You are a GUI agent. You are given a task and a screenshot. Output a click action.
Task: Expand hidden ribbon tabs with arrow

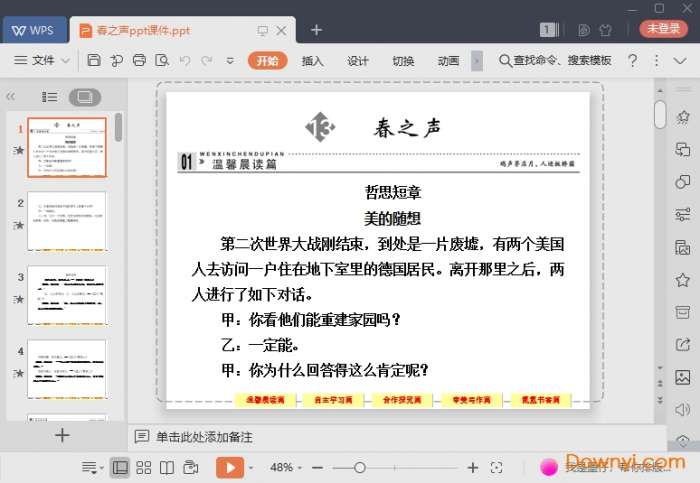477,61
